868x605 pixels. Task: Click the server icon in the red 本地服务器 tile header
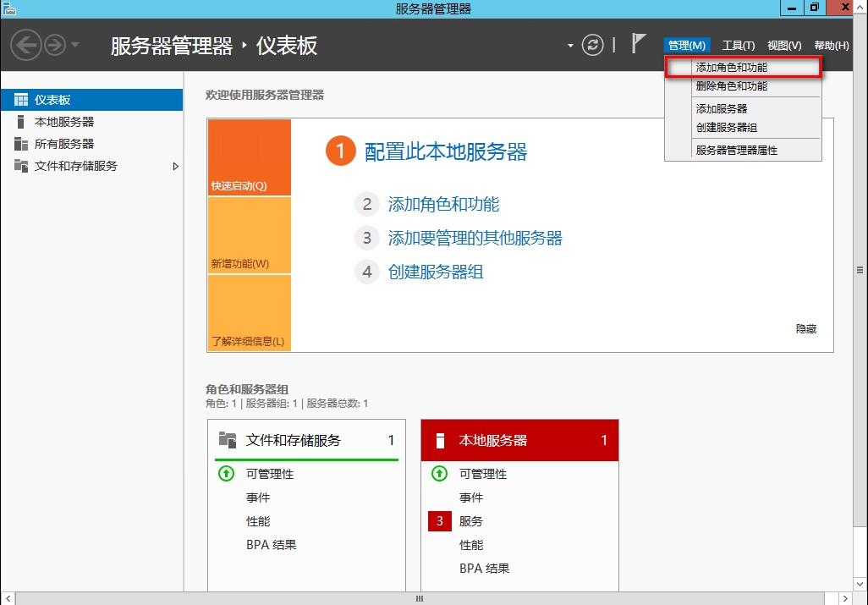coord(440,441)
